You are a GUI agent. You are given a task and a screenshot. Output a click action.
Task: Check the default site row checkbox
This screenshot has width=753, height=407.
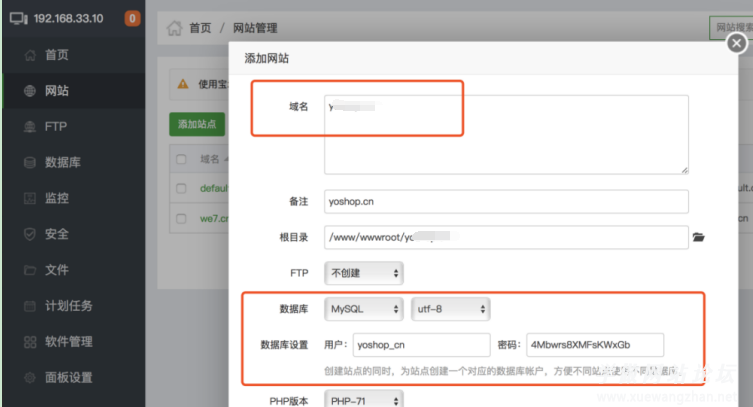click(181, 188)
